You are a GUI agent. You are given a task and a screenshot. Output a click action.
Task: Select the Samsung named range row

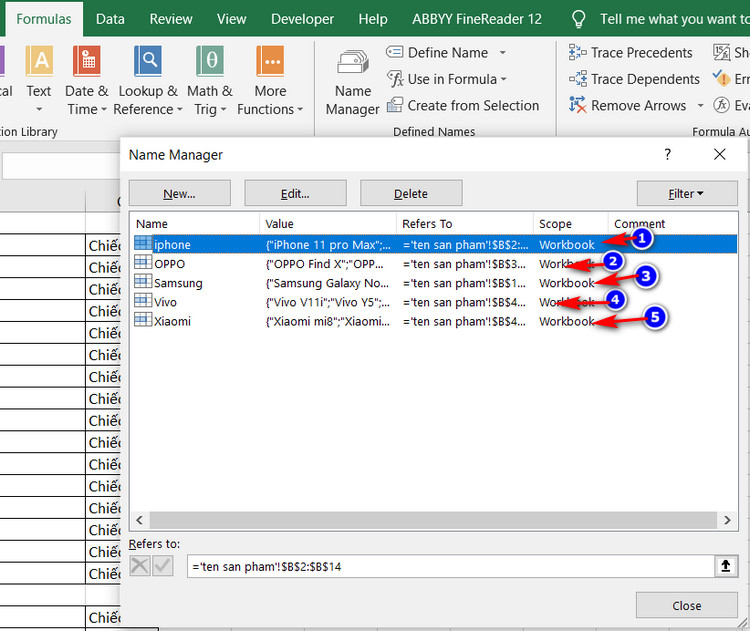[434, 283]
